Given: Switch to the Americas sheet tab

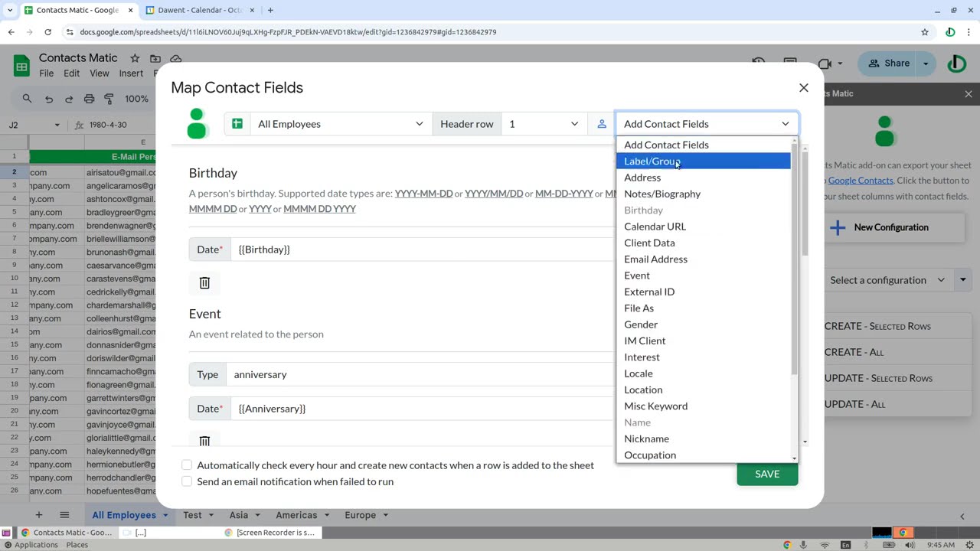Looking at the screenshot, I should tap(296, 515).
